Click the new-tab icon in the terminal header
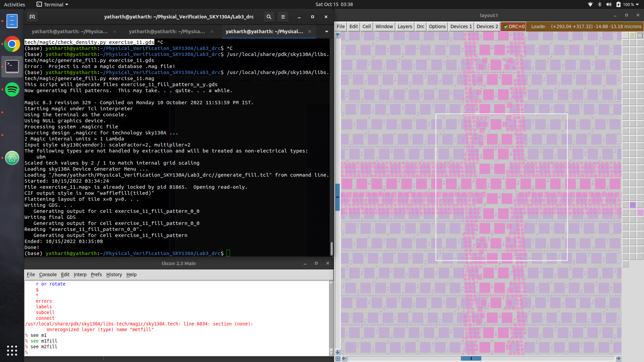The image size is (644, 362). pos(32,17)
